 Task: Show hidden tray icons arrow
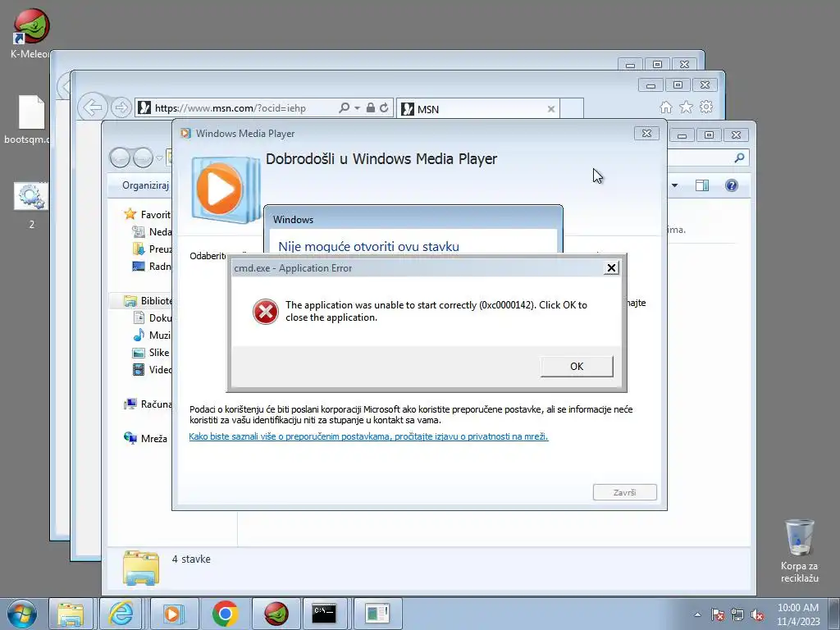[x=697, y=614]
